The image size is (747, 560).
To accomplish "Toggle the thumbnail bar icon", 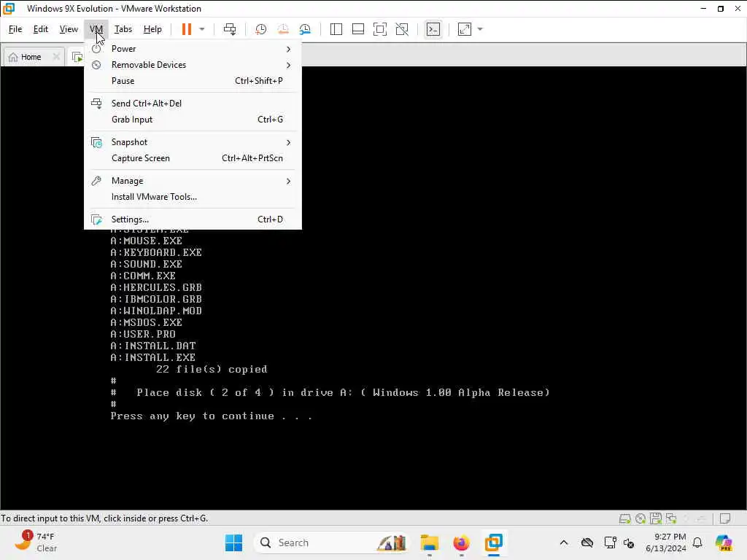I will click(x=357, y=29).
